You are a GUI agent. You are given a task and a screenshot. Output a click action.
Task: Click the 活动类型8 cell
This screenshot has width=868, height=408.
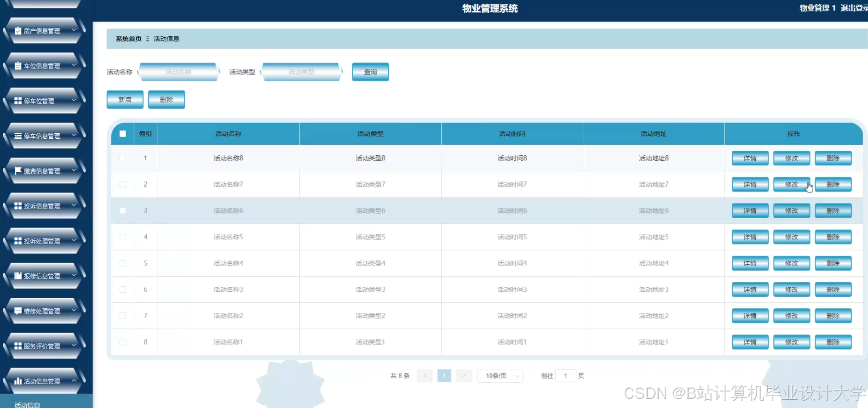(x=370, y=158)
